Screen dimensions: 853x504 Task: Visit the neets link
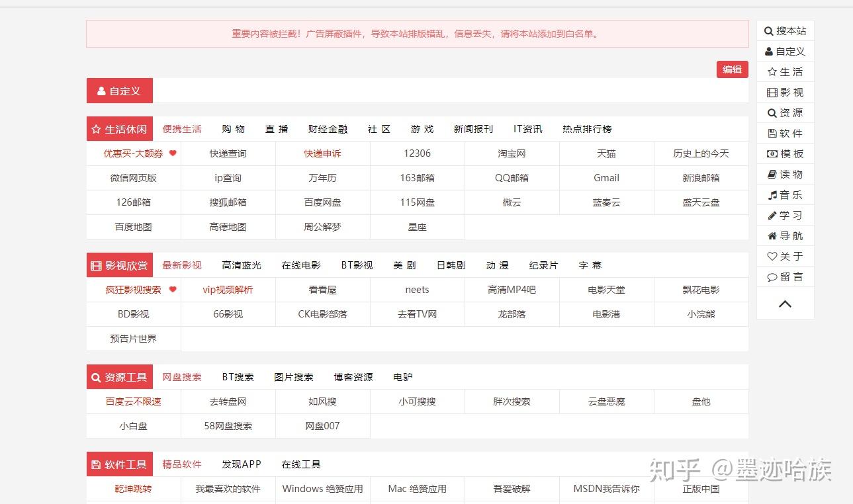(418, 290)
